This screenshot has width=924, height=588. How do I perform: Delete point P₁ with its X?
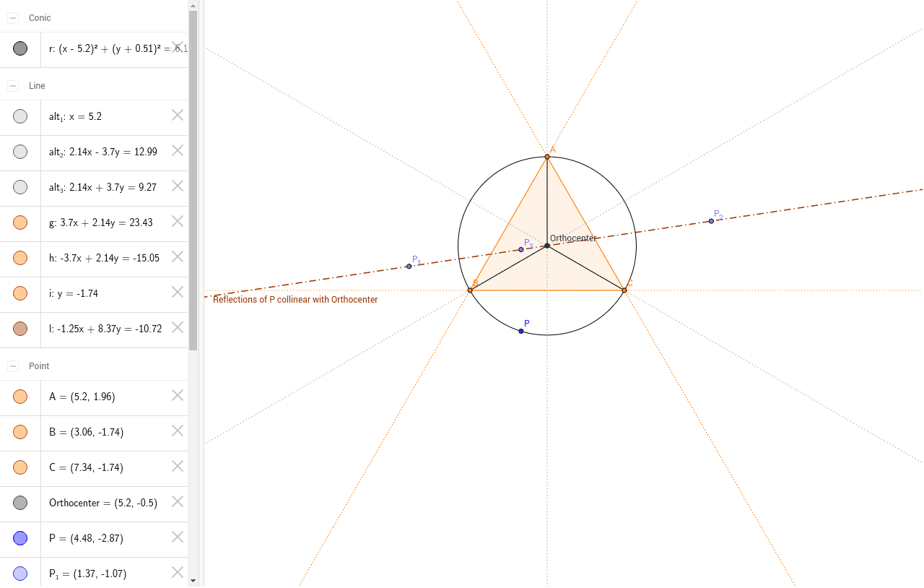178,571
